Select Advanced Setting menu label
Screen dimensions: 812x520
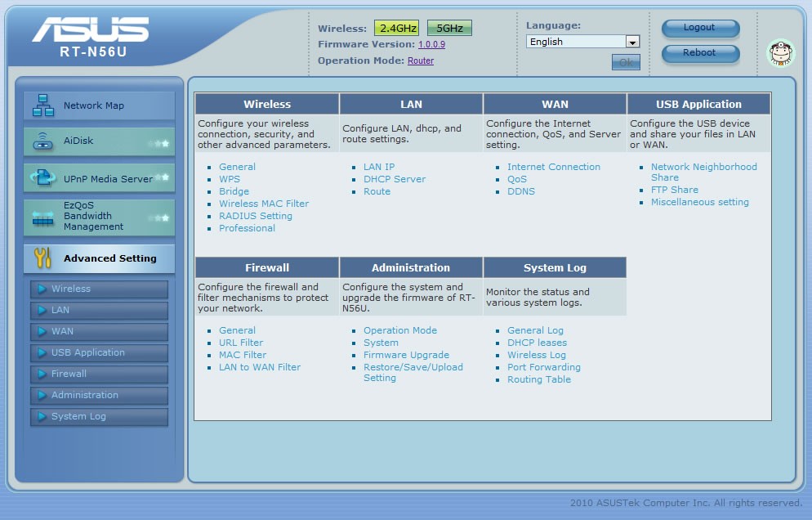coord(109,258)
